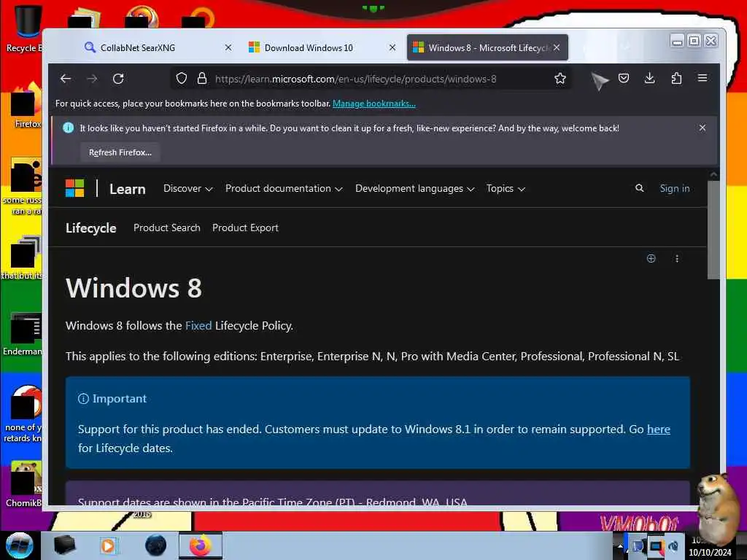
Task: Open the Enderman desktop icon
Action: click(x=24, y=334)
